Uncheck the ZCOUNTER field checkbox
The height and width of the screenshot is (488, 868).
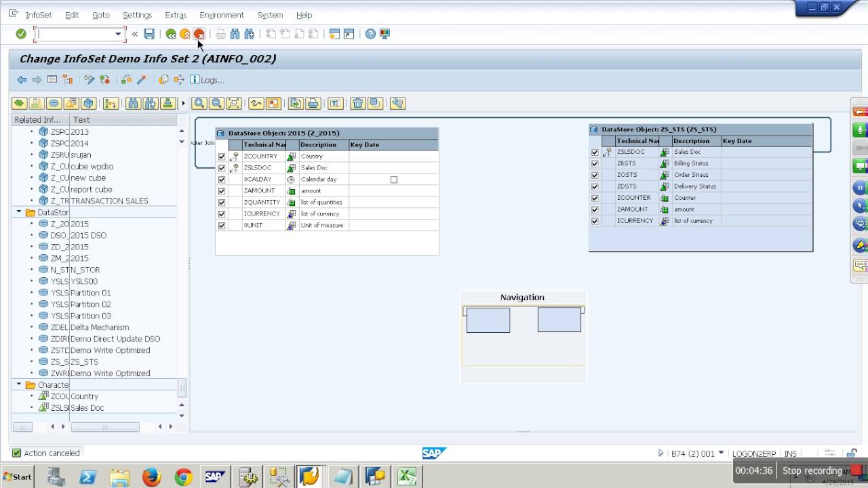pos(595,199)
